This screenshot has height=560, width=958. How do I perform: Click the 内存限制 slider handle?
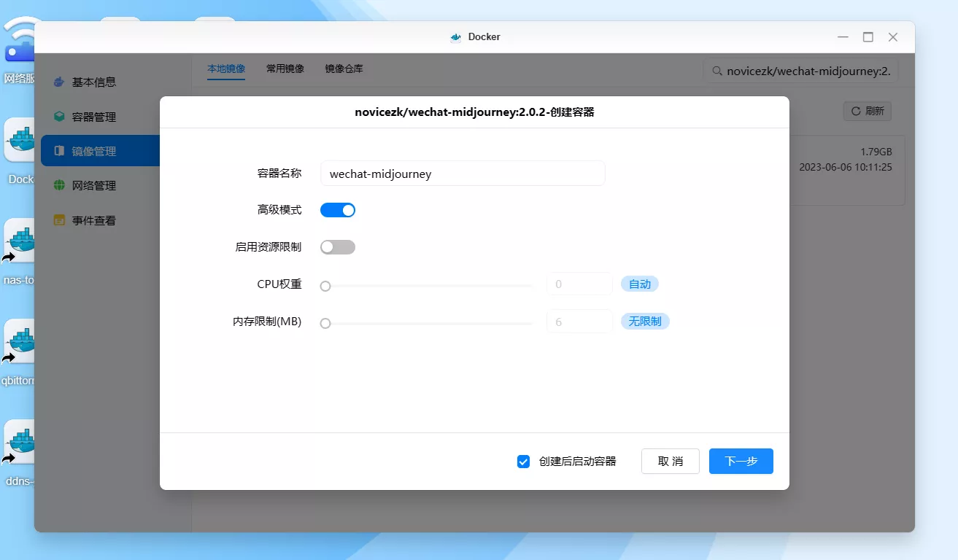tap(325, 323)
